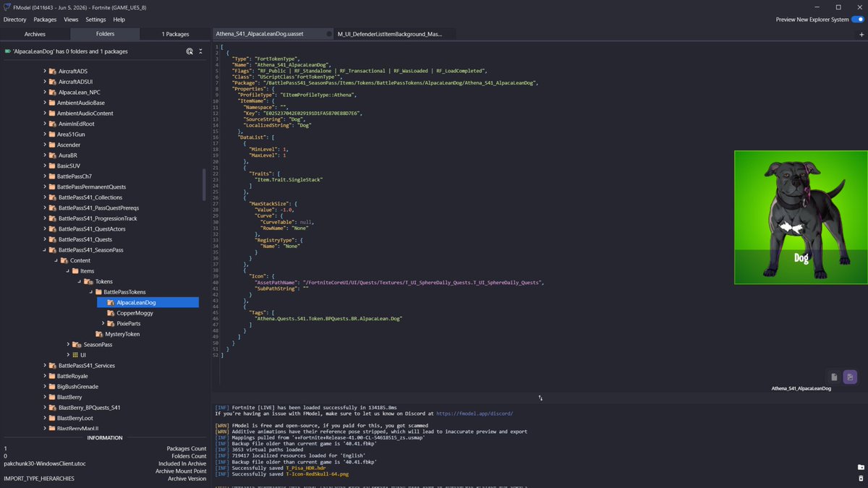868x488 pixels.
Task: Click the log panel splitter arrows icon
Action: (540, 398)
